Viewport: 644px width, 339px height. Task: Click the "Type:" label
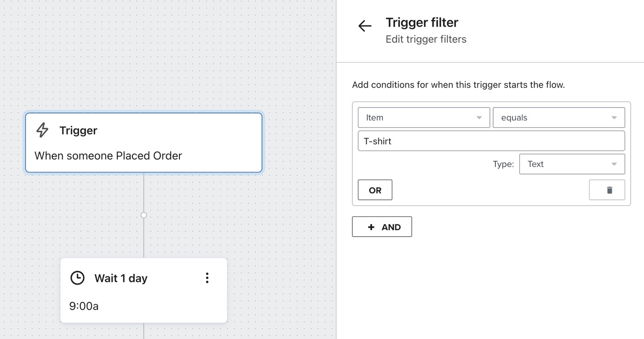(x=503, y=164)
